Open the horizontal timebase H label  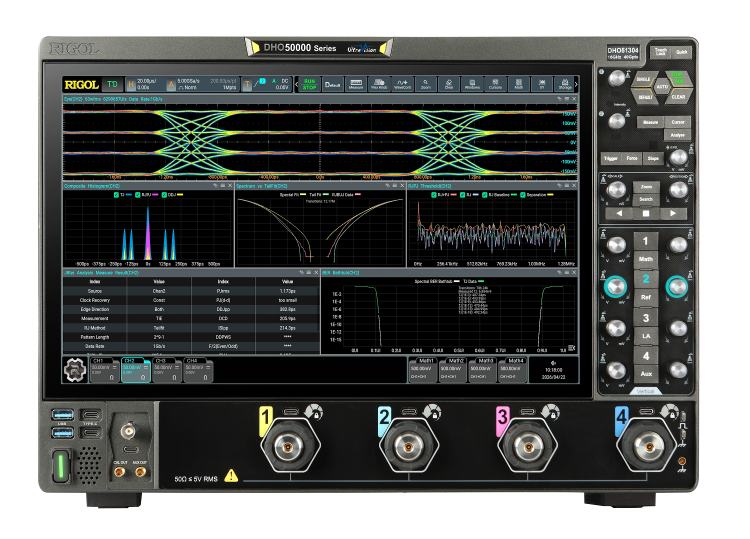tap(131, 85)
